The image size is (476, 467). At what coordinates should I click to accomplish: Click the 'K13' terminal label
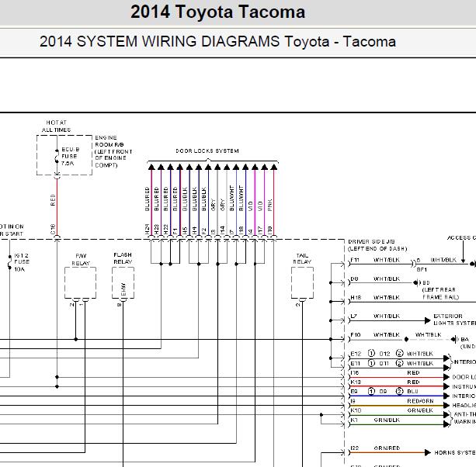tap(356, 382)
